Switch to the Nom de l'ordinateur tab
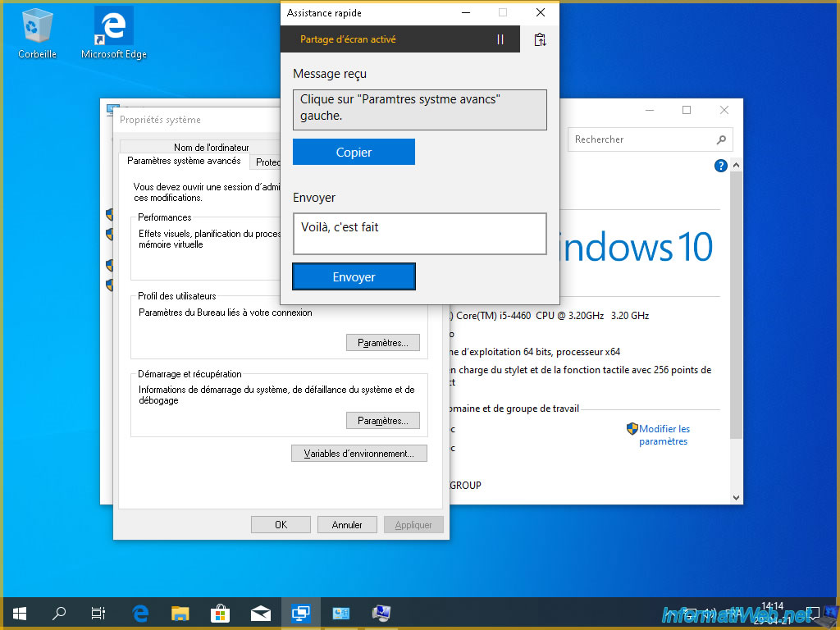Viewport: 840px width, 630px height. pos(211,148)
